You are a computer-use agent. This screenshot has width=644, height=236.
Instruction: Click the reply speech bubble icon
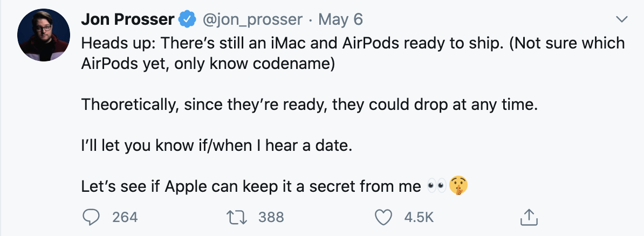pos(92,217)
